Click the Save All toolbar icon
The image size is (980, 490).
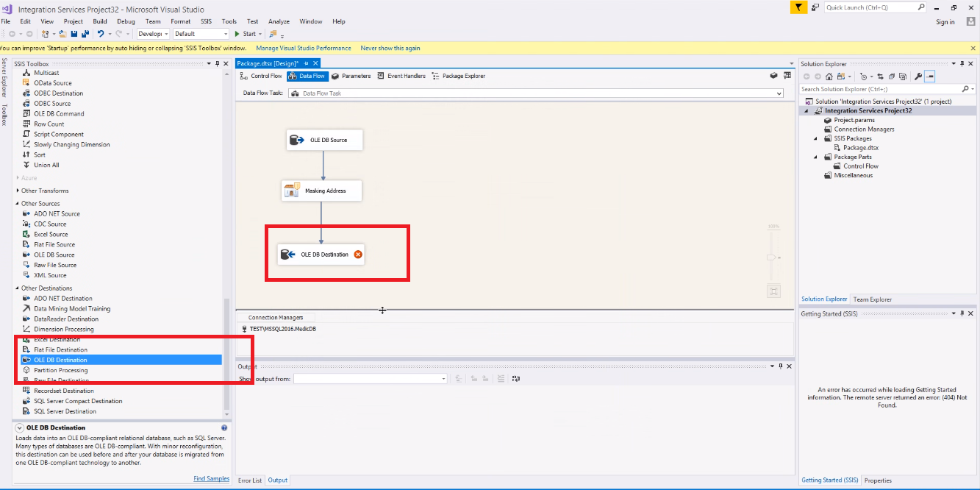[85, 34]
